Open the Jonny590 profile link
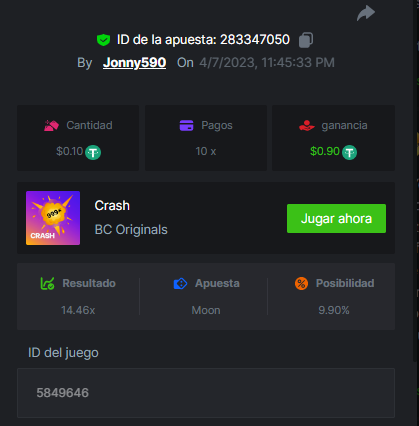Screen dimensions: 419x426 click(134, 62)
